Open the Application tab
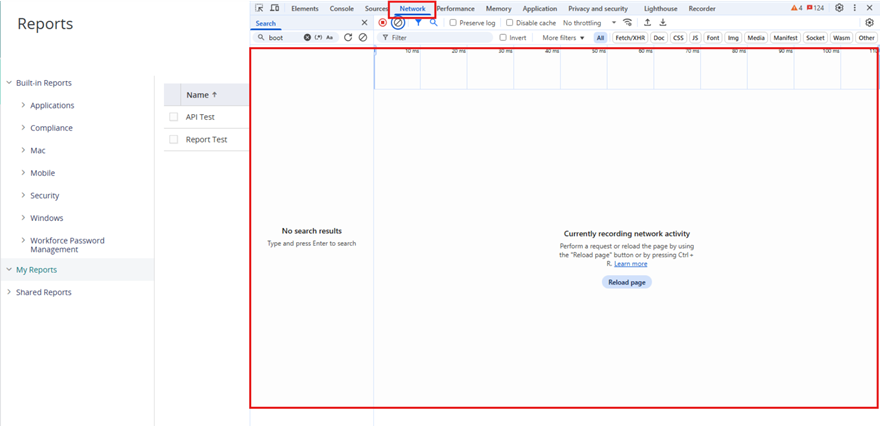 tap(540, 8)
